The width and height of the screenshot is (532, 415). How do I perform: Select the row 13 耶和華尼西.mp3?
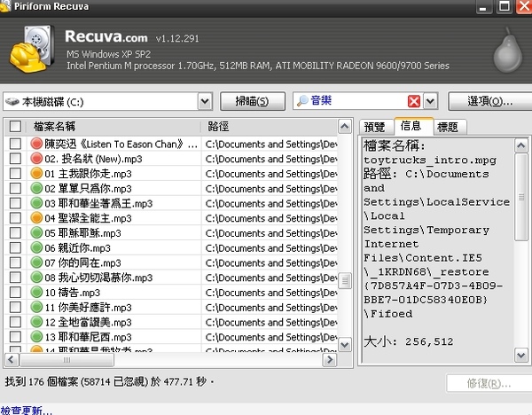(171, 337)
